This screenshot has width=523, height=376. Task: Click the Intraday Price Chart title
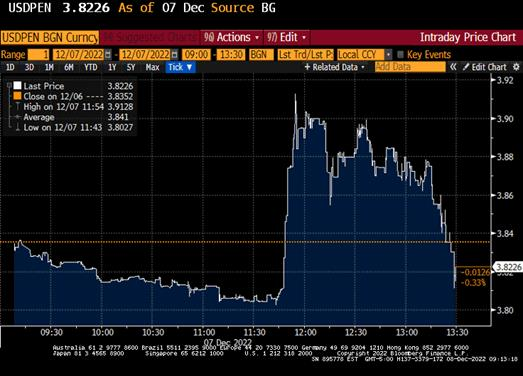tap(468, 37)
